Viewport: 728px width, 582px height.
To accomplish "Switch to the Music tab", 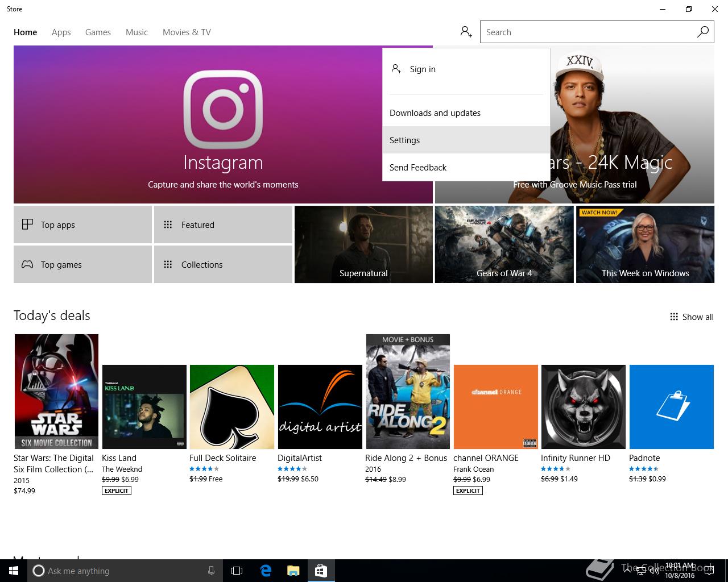I will [x=136, y=32].
